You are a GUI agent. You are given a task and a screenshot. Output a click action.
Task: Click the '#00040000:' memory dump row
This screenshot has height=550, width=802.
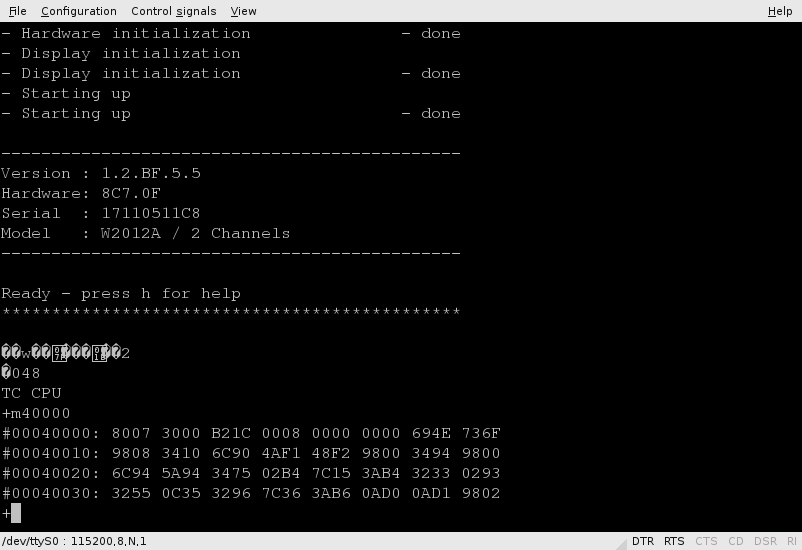pyautogui.click(x=251, y=433)
